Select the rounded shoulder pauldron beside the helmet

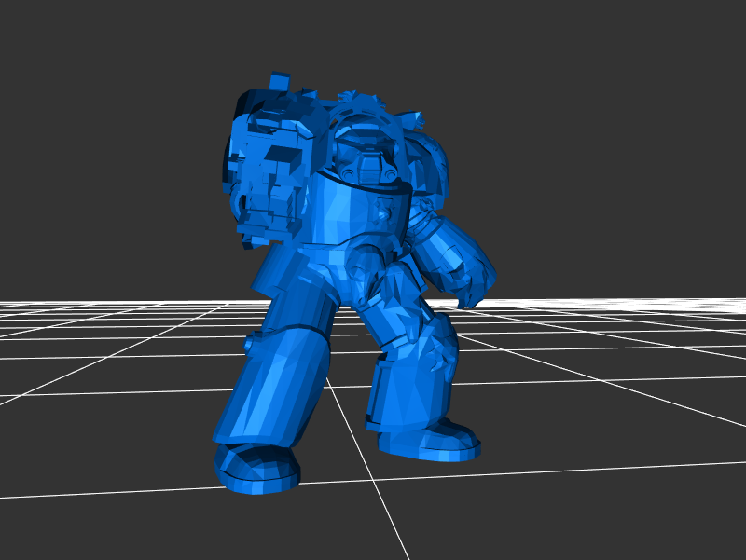[431, 158]
